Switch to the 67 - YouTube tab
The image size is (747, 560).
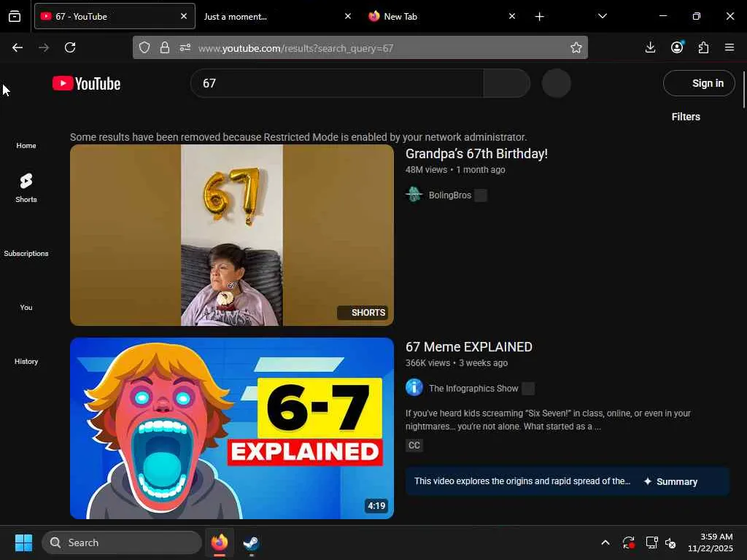point(115,16)
